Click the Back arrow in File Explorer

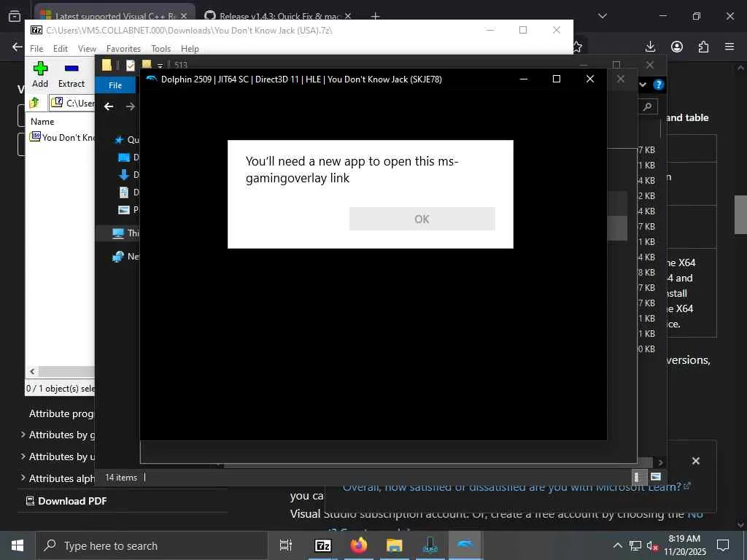[109, 106]
